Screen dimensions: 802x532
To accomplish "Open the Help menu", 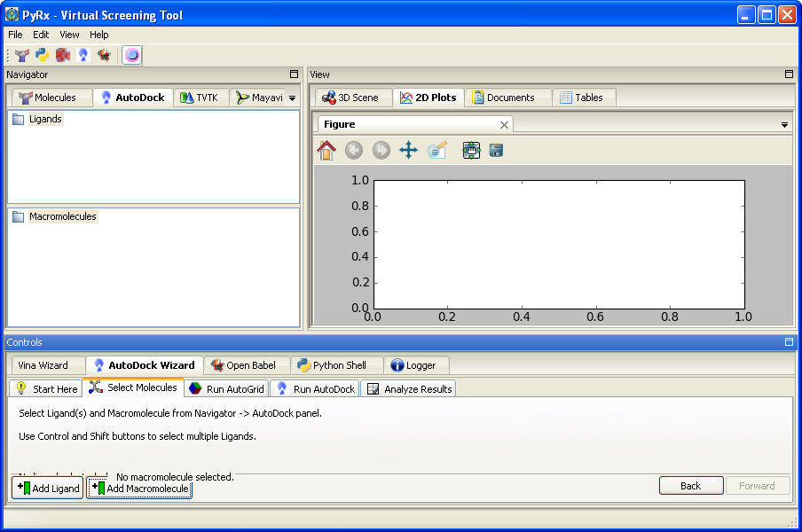I will (99, 35).
